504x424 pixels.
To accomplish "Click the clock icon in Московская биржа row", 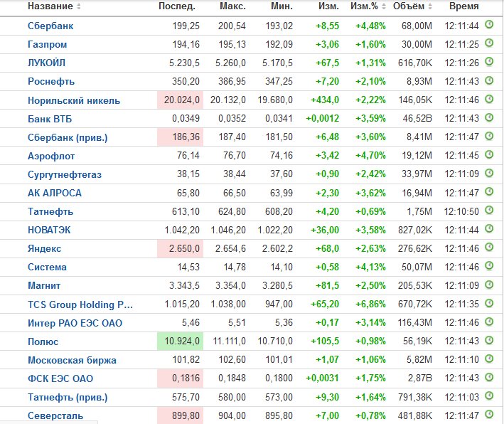I will [489, 359].
